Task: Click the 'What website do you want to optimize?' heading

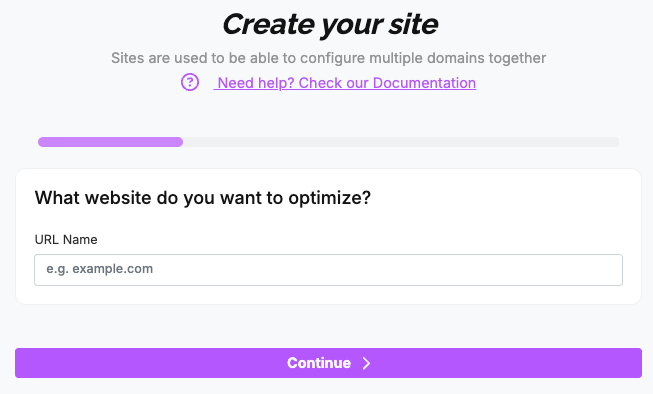Action: (202, 198)
